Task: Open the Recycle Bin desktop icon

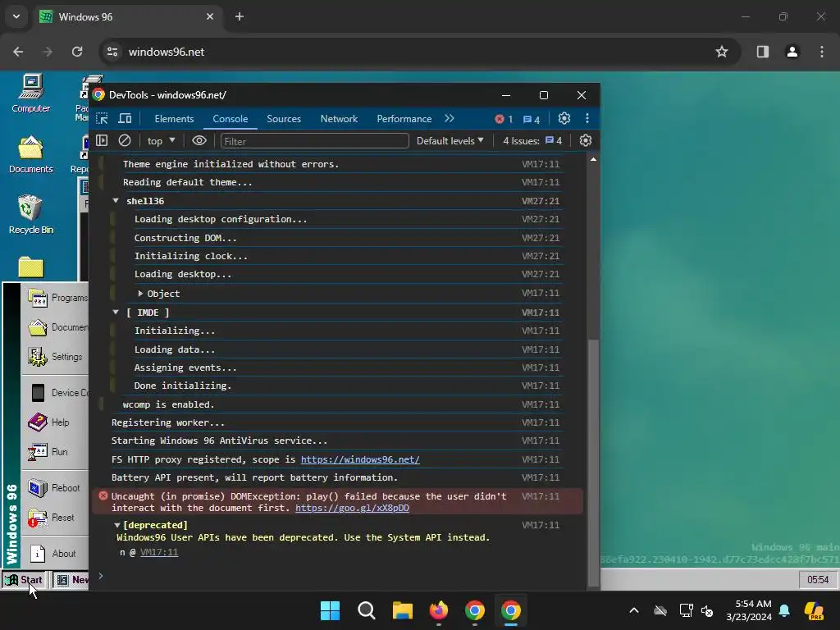Action: coord(31,216)
